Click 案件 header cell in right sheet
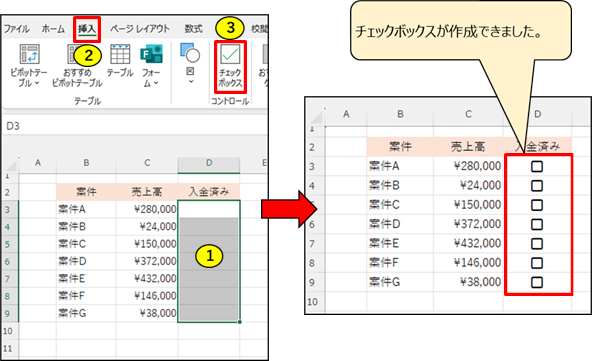This screenshot has height=361, width=592. pos(400,147)
